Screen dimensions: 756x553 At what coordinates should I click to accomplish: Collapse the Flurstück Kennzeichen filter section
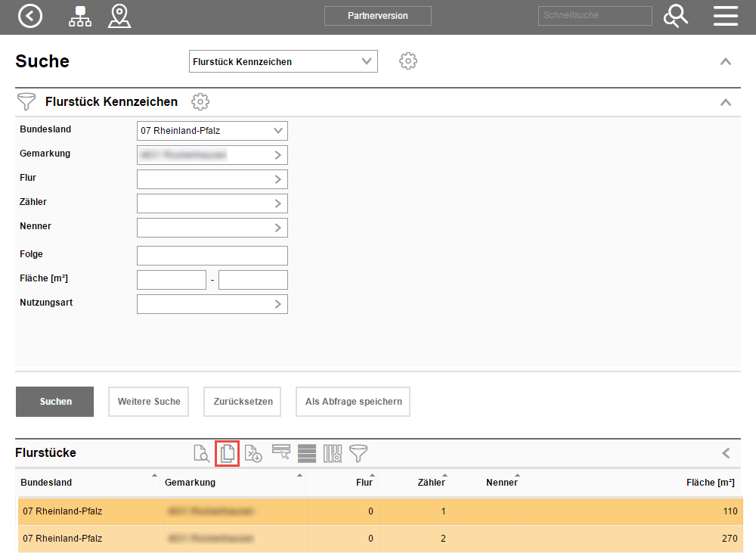click(x=726, y=102)
